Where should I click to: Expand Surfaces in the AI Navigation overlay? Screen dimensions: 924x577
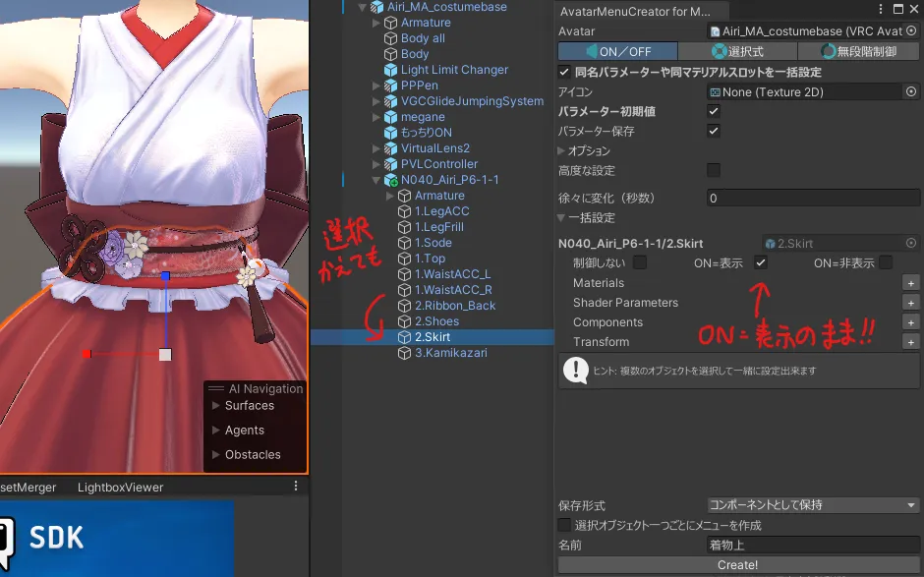[x=216, y=405]
